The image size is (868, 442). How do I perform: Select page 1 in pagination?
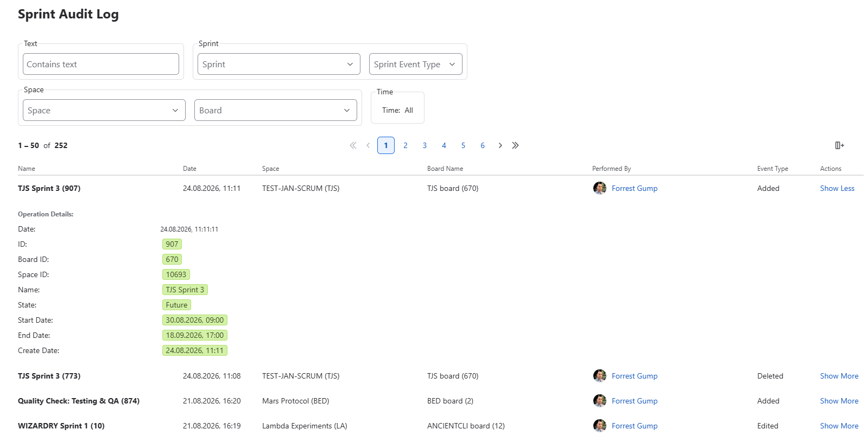click(386, 145)
